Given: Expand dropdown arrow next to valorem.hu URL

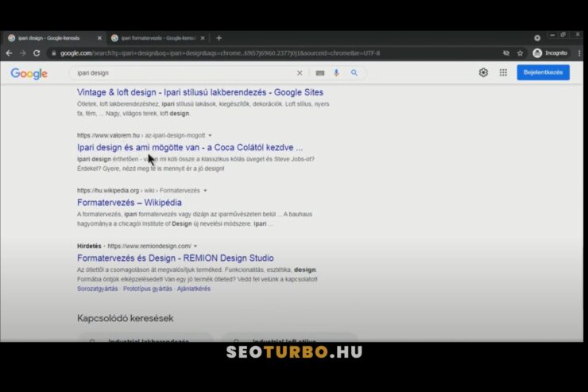Looking at the screenshot, I should pos(211,136).
